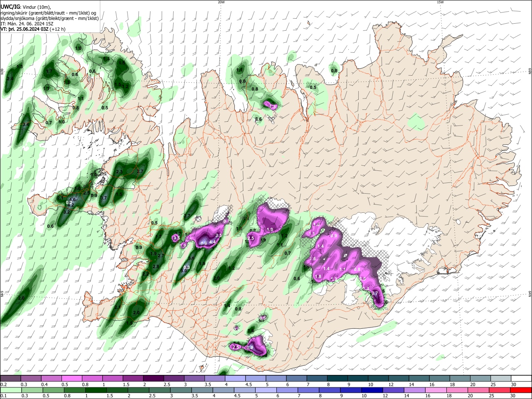
Task: Click the 3.4 precipitation value off the west coast
Action: point(26,124)
